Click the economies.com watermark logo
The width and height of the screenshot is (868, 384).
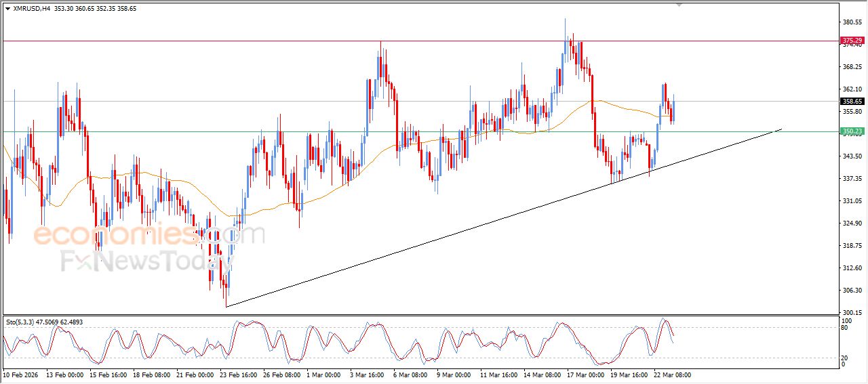[x=148, y=236]
